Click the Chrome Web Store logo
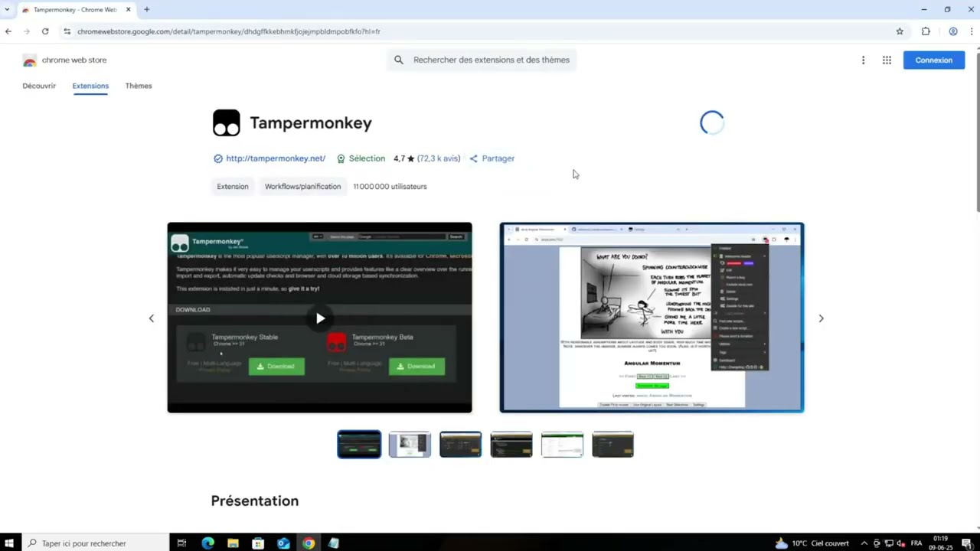Viewport: 980px width, 551px height. 65,60
